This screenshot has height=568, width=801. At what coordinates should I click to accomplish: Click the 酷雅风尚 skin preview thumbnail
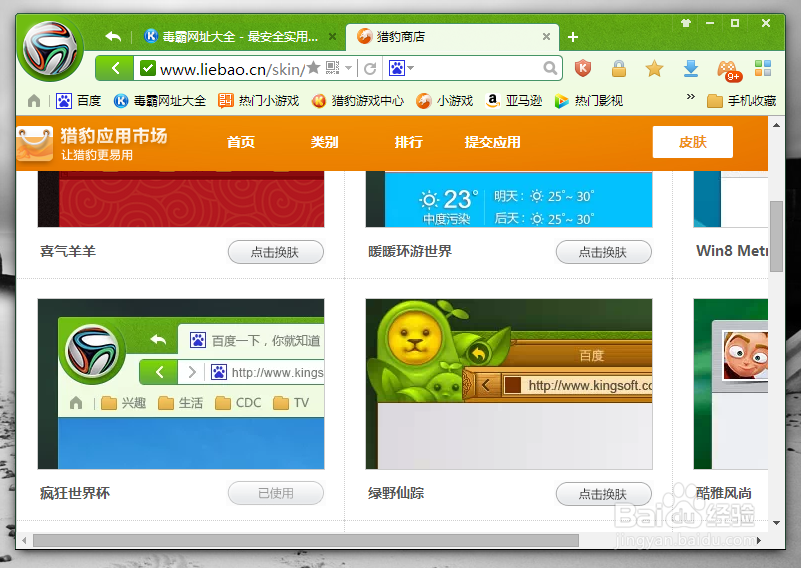tap(731, 384)
